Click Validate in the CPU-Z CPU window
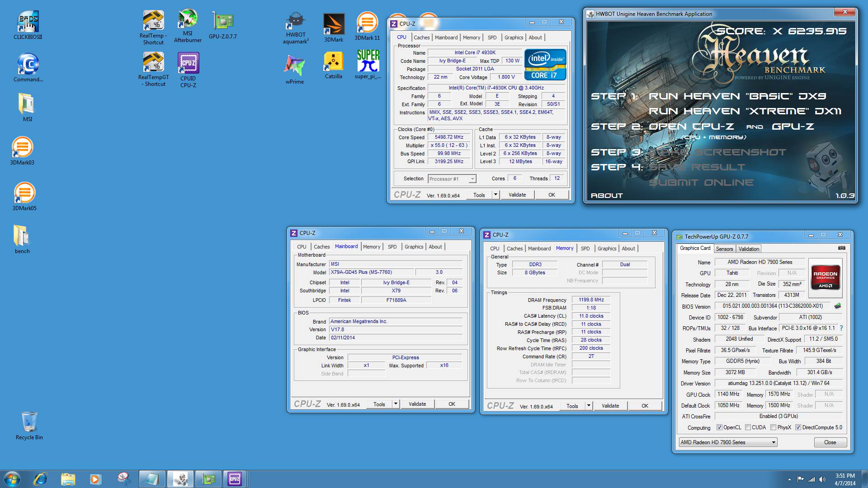868x488 pixels. pyautogui.click(x=517, y=195)
